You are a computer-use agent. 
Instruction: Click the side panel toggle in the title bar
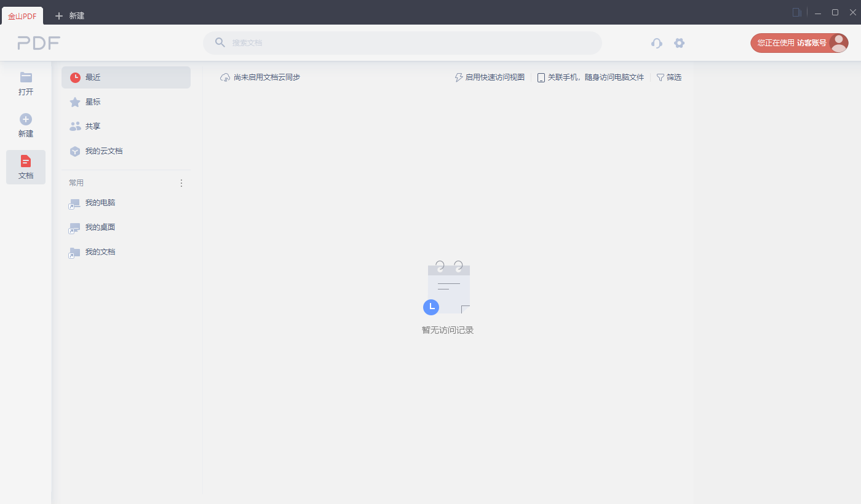tap(796, 12)
